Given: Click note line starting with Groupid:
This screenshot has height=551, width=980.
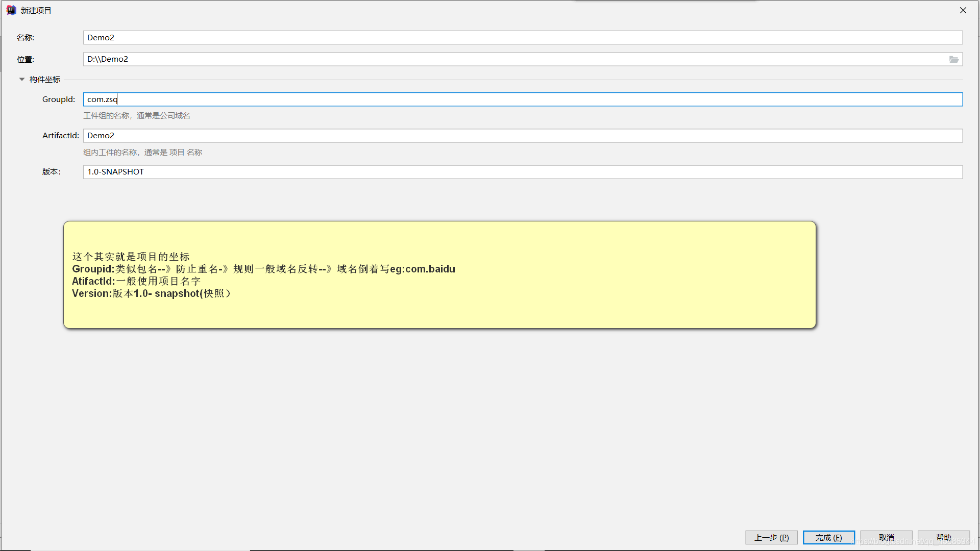Looking at the screenshot, I should [x=263, y=269].
